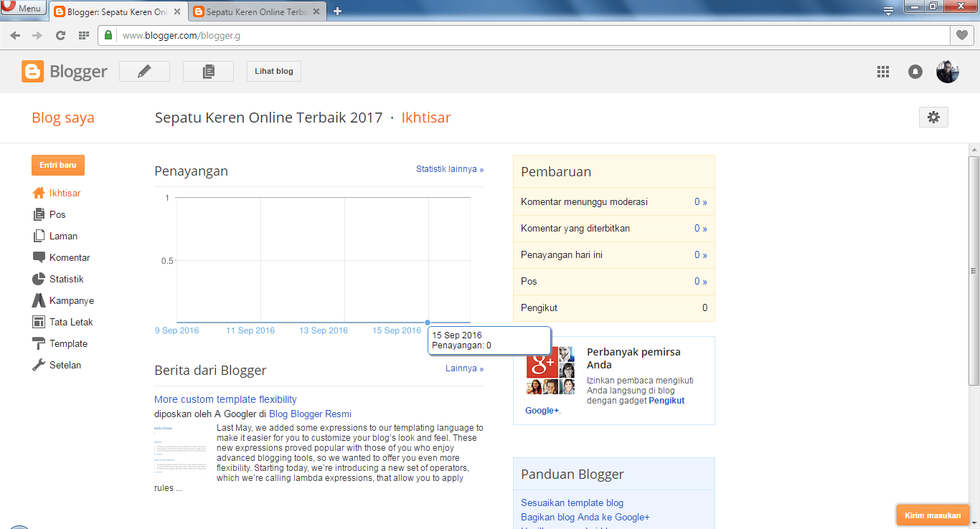Click the news article thumbnail image
Viewport: 980px width, 529px height.
181,450
